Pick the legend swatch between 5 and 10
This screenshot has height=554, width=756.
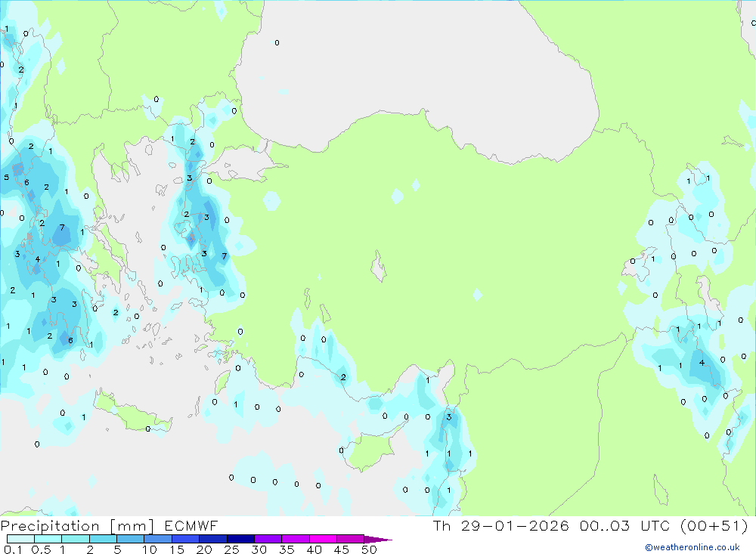point(130,539)
